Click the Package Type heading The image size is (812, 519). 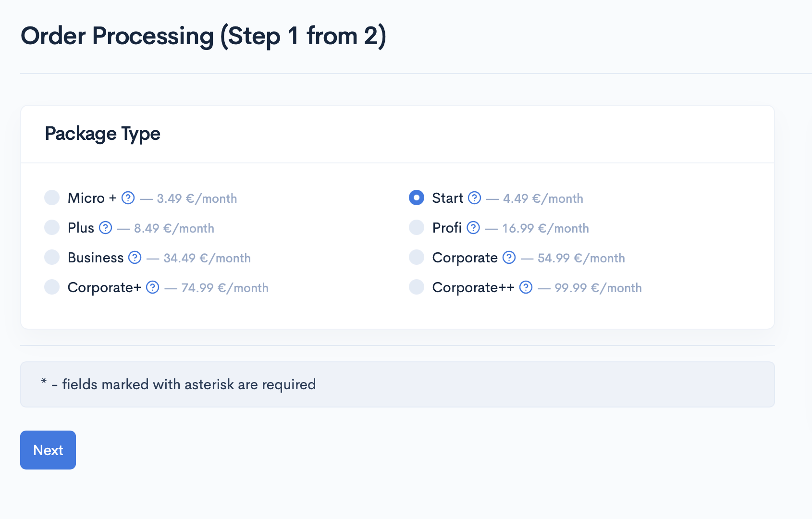[x=102, y=134]
